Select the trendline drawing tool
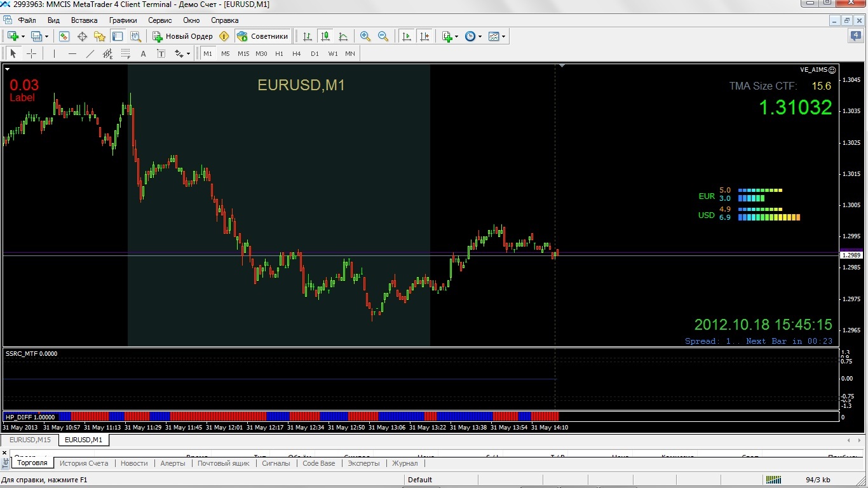This screenshot has height=488, width=868. 90,53
